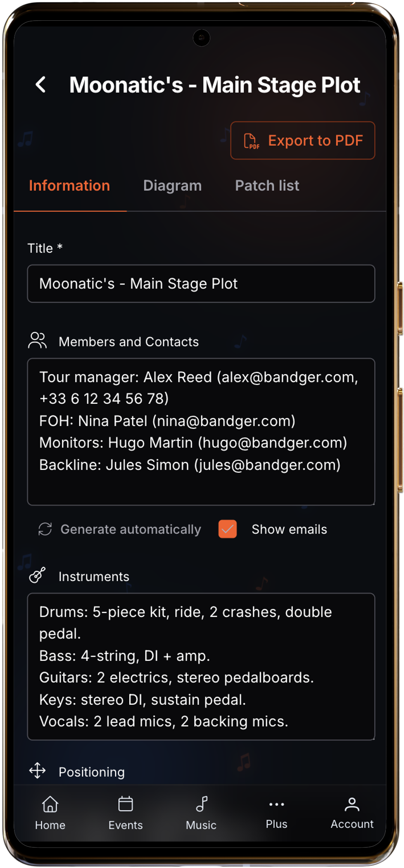404x868 pixels.
Task: Click the Instruments guitar icon
Action: (37, 575)
